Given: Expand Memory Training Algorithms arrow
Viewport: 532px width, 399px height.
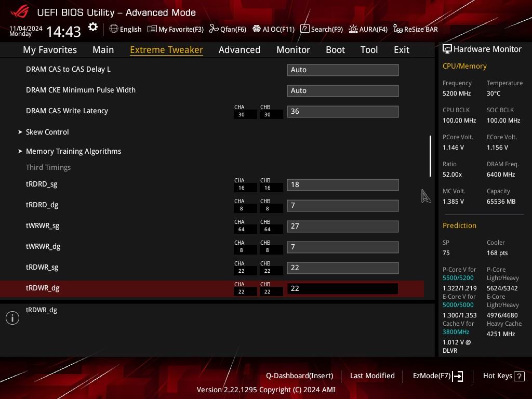Looking at the screenshot, I should click(20, 151).
